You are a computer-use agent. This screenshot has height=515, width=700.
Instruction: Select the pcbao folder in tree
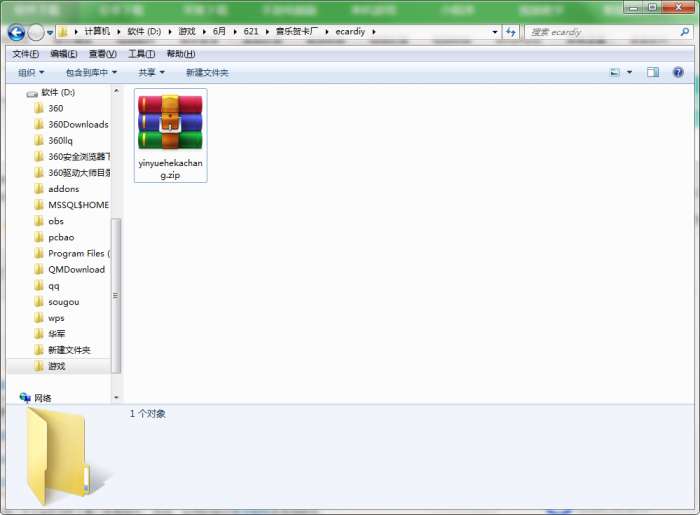coord(61,237)
